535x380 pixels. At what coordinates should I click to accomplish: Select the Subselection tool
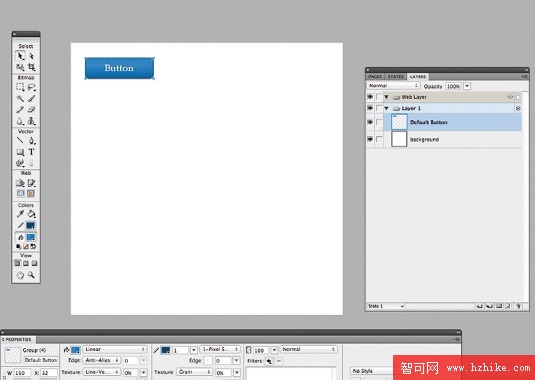click(x=31, y=56)
